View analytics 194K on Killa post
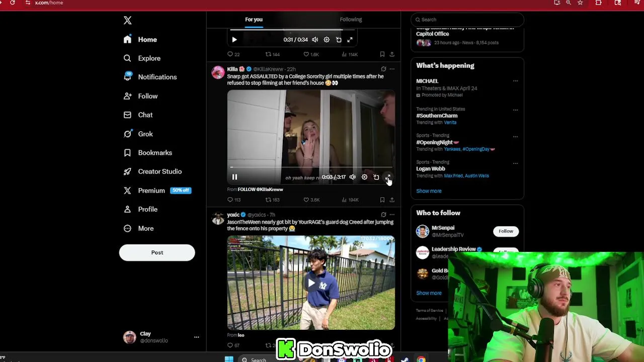The width and height of the screenshot is (644, 362). pos(350,200)
